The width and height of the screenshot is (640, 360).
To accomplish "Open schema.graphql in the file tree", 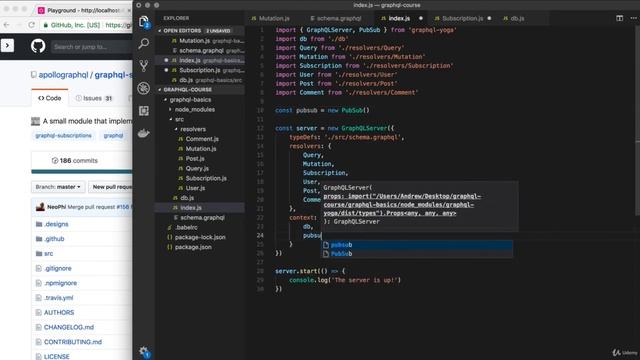I will 202,218.
